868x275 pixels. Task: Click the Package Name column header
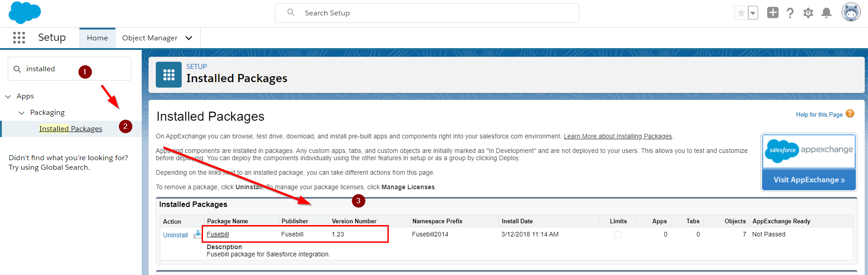pyautogui.click(x=228, y=221)
